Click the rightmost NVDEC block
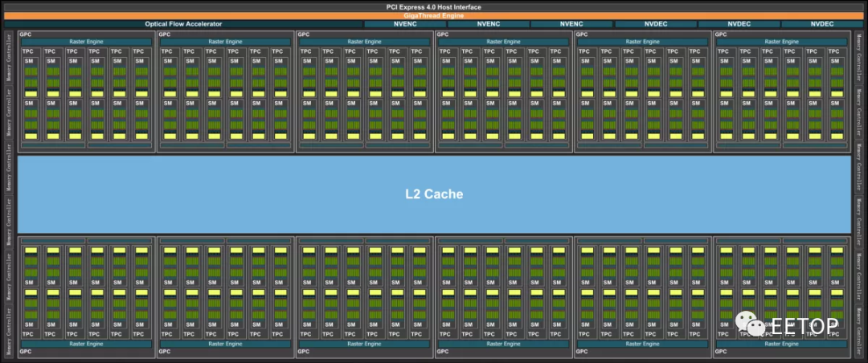868x363 pixels. [822, 24]
